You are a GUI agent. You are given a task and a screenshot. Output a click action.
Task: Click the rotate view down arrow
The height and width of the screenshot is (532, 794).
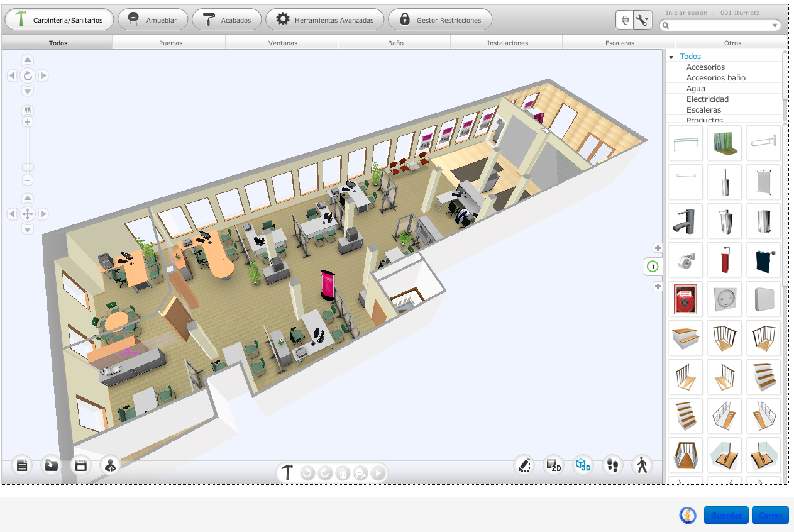(x=28, y=91)
